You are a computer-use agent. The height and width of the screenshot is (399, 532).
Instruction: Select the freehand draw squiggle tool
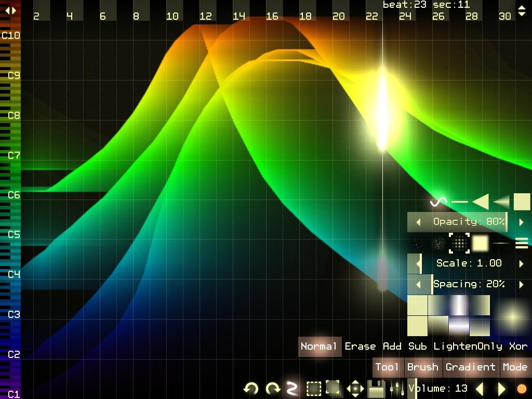(x=292, y=388)
